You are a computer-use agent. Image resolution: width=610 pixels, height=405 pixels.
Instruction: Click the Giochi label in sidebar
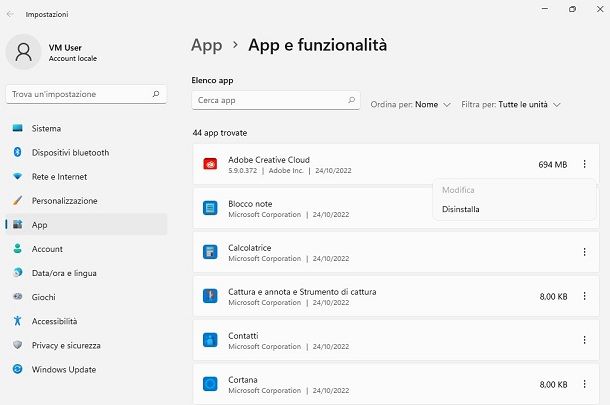(44, 297)
